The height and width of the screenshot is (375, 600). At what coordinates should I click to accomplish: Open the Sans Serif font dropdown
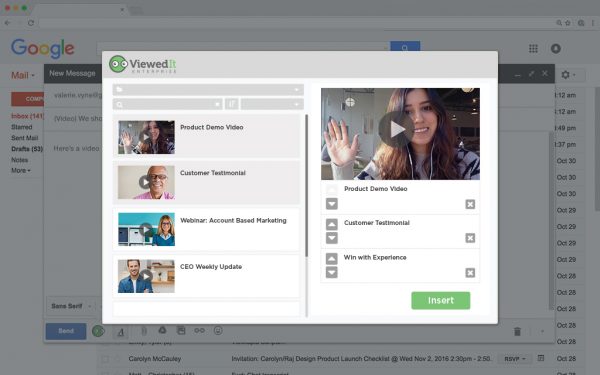pyautogui.click(x=71, y=306)
